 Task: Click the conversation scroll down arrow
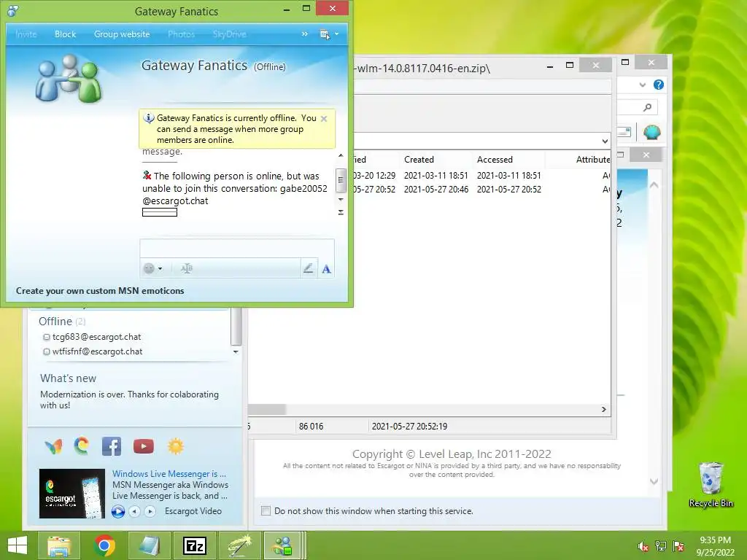coord(341,200)
